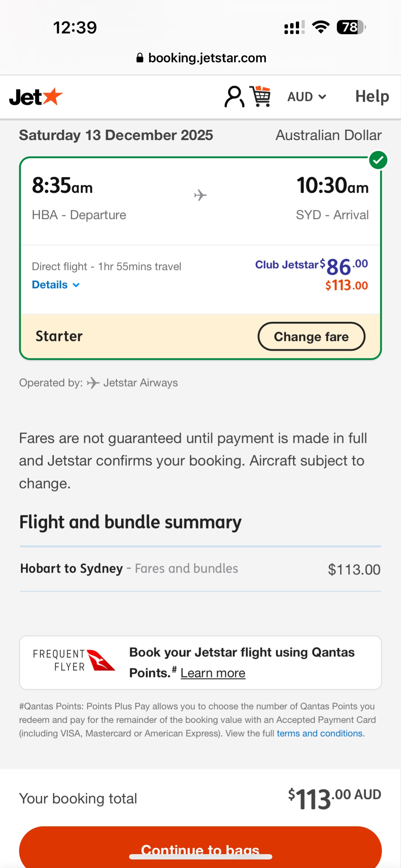Tap the Hobart to Sydney summary row
This screenshot has height=868, width=401.
pyautogui.click(x=200, y=569)
